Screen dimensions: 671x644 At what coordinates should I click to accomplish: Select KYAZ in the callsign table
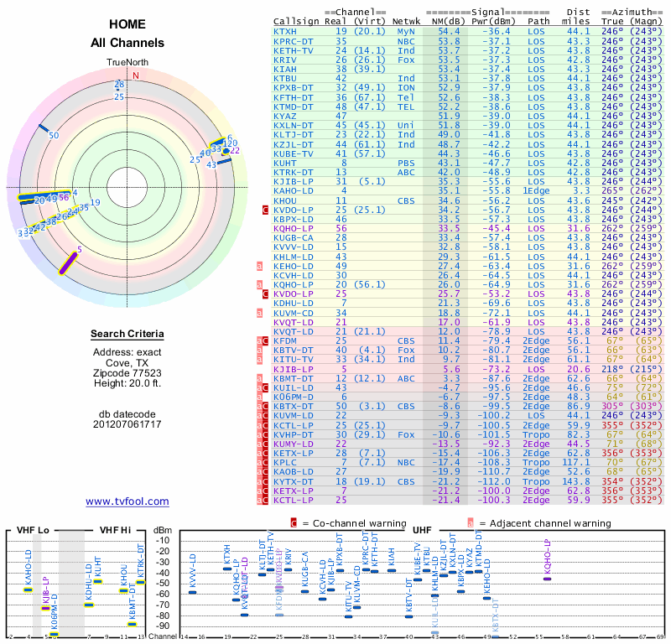click(284, 116)
